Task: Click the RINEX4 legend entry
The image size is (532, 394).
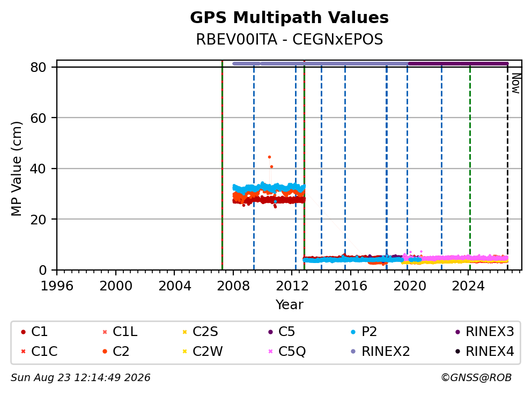Action: click(x=484, y=352)
